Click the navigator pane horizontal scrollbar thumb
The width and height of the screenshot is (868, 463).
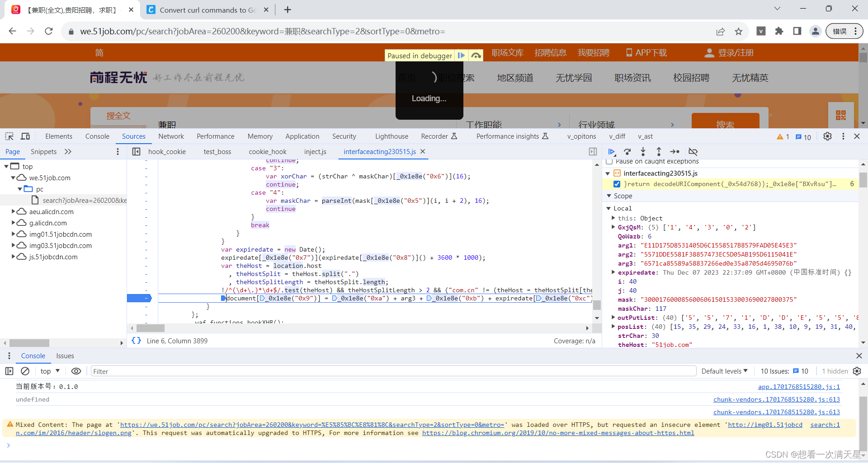29,343
